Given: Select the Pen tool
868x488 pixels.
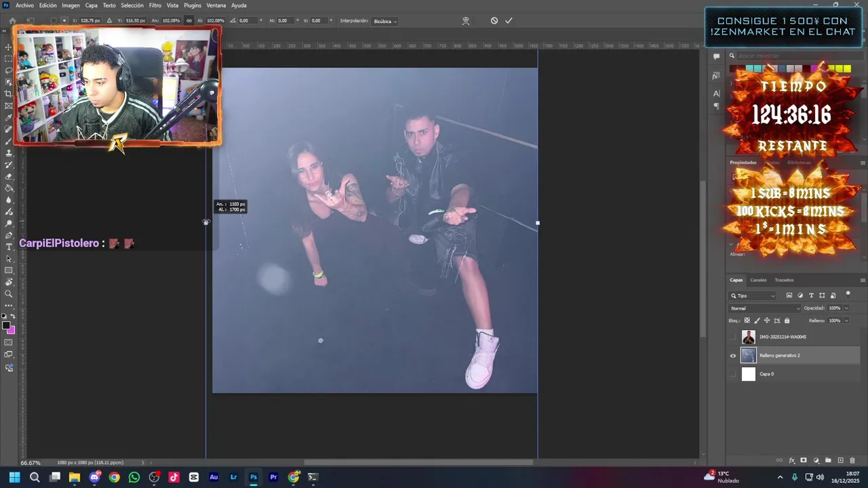Looking at the screenshot, I should click(x=9, y=235).
